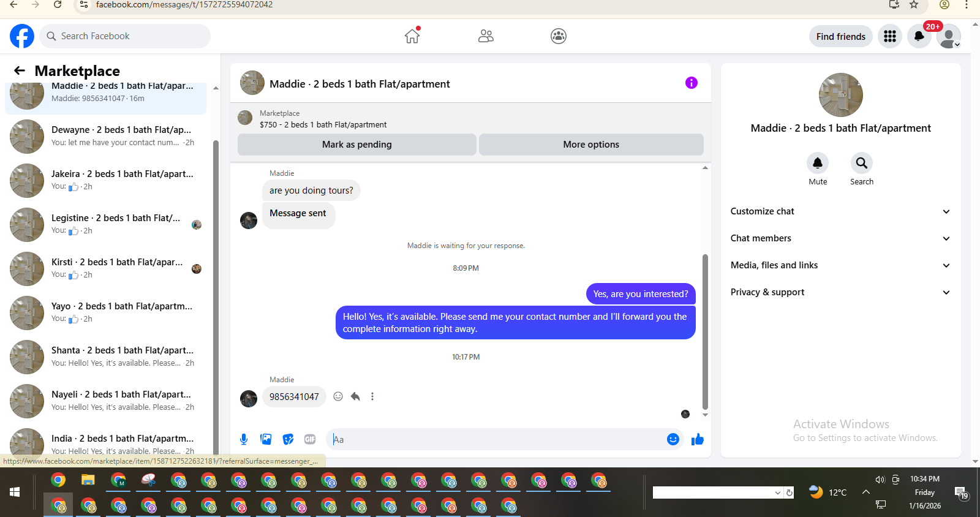Open the Dewayne conversation

[x=105, y=137]
